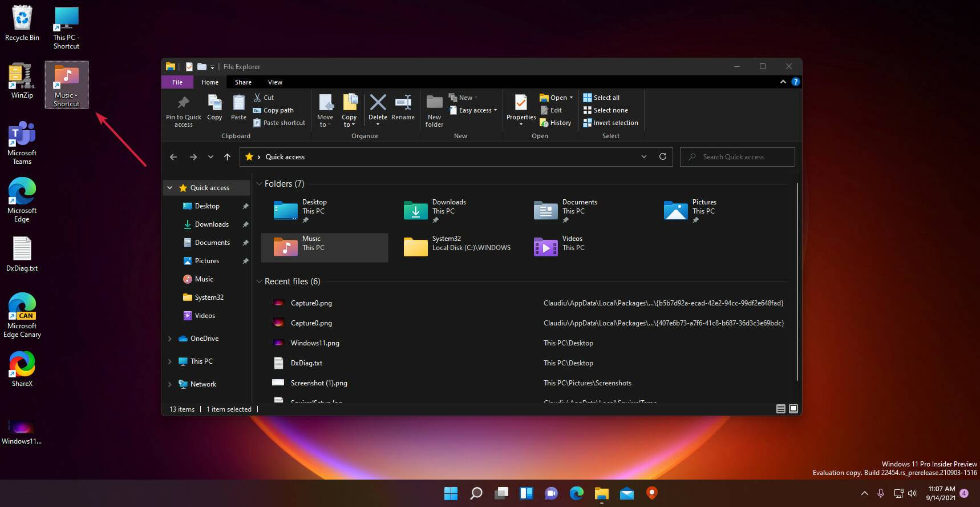Select Microsoft Edge Canary desktop icon
The height and width of the screenshot is (507, 980).
(22, 315)
